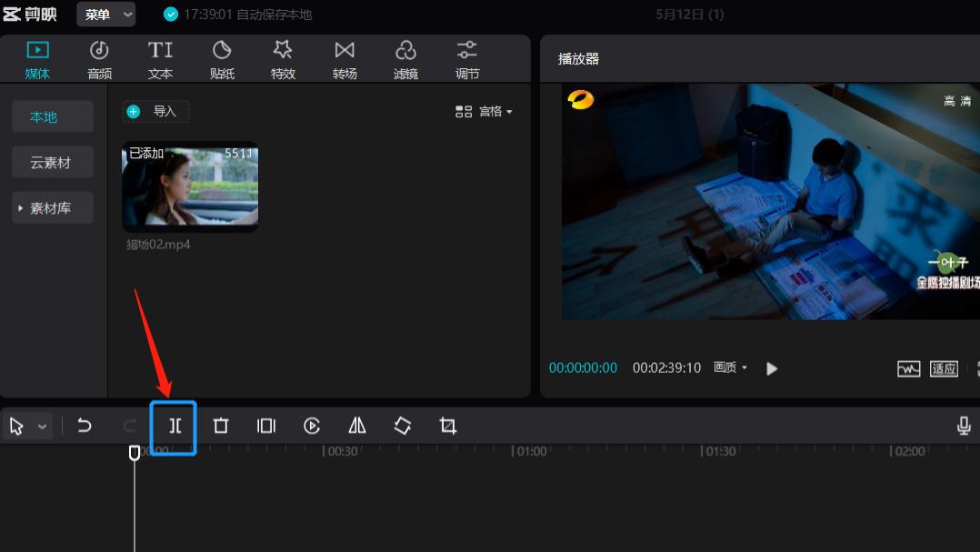Viewport: 980px width, 552px height.
Task: Click the 导入 import button
Action: tap(155, 111)
